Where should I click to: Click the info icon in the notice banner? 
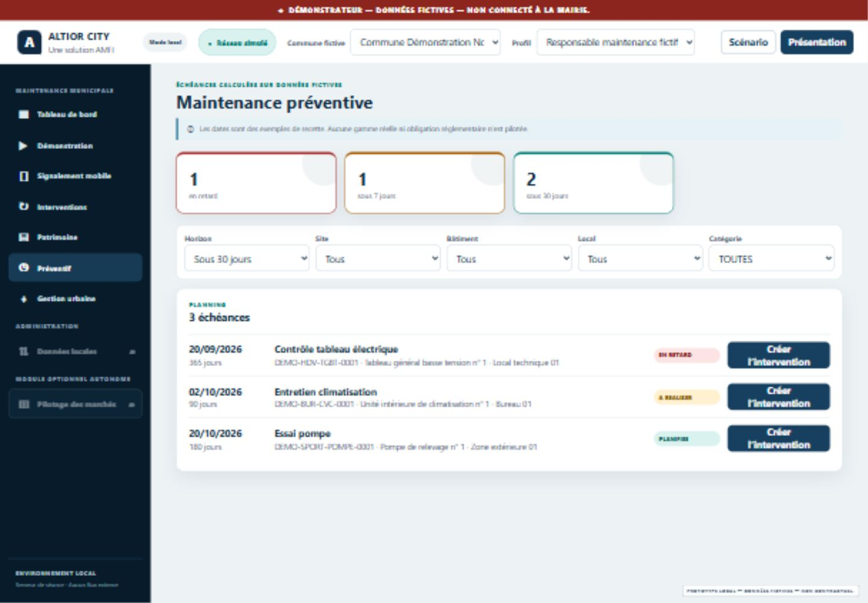[x=190, y=129]
